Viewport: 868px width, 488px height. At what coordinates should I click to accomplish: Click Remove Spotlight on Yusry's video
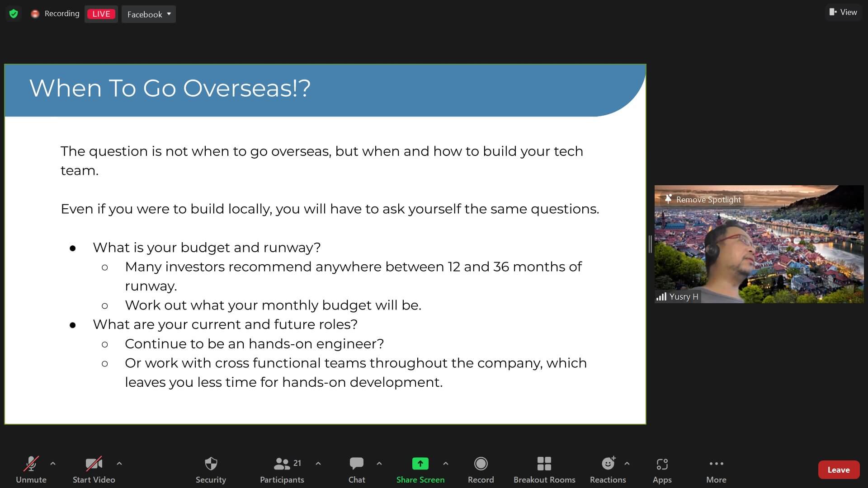pyautogui.click(x=703, y=199)
